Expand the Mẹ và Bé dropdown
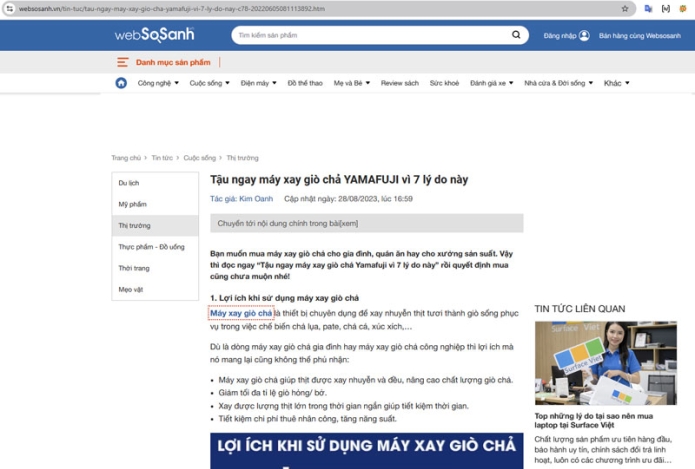The height and width of the screenshot is (469, 695). [x=352, y=83]
